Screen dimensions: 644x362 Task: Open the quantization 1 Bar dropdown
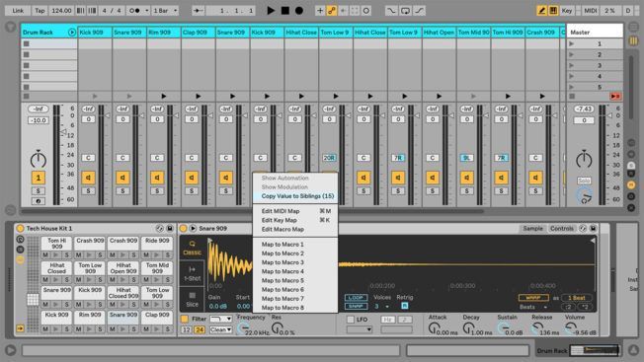tap(165, 11)
